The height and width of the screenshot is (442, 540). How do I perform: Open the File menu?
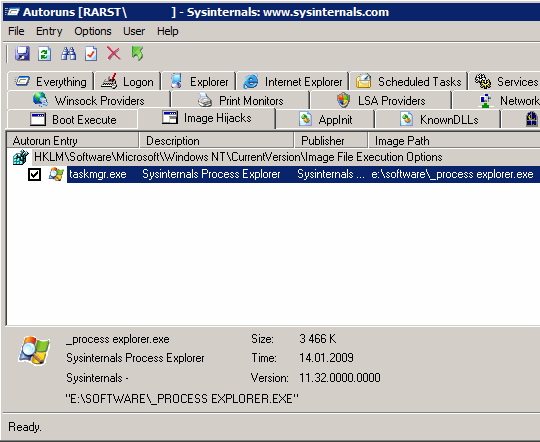tap(16, 31)
